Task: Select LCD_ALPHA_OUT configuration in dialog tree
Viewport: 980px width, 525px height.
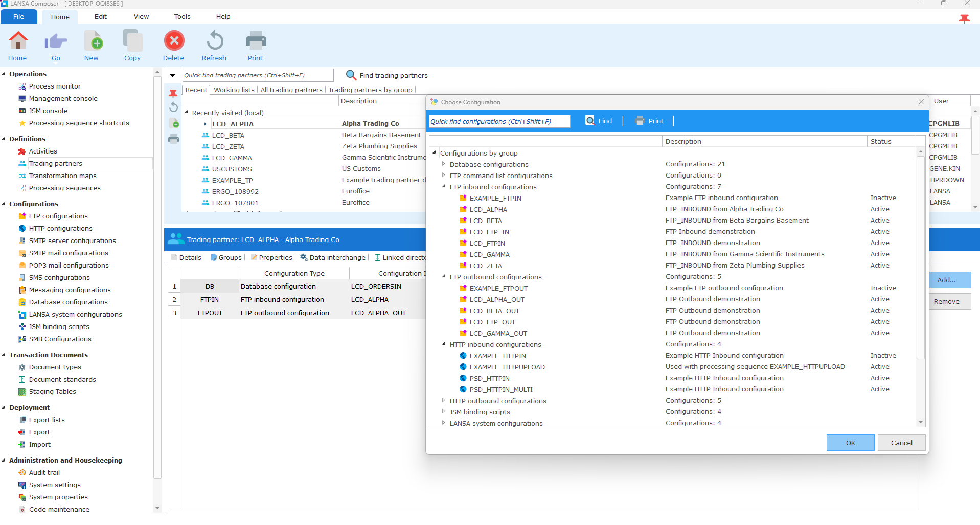Action: [497, 300]
